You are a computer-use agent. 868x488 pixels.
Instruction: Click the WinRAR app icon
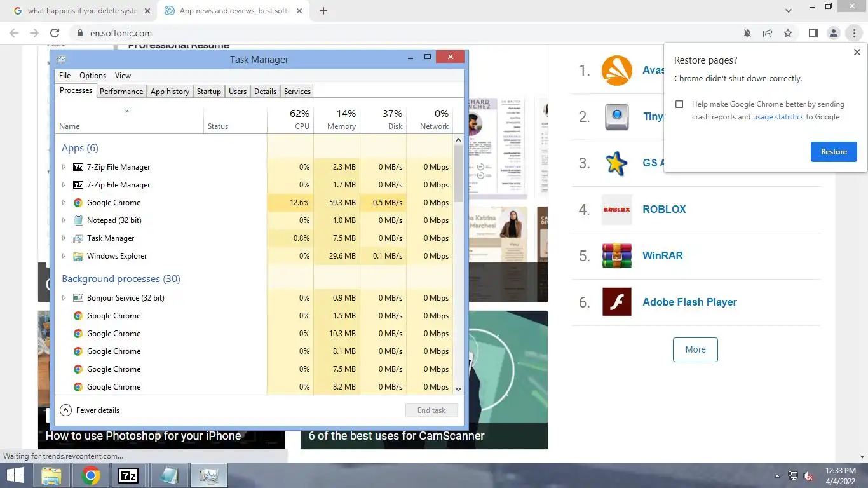pyautogui.click(x=616, y=255)
